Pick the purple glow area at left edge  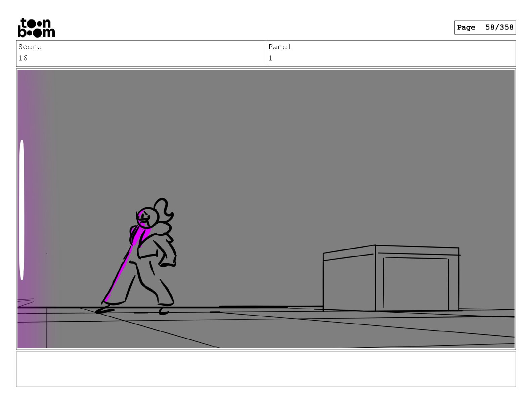[34, 208]
